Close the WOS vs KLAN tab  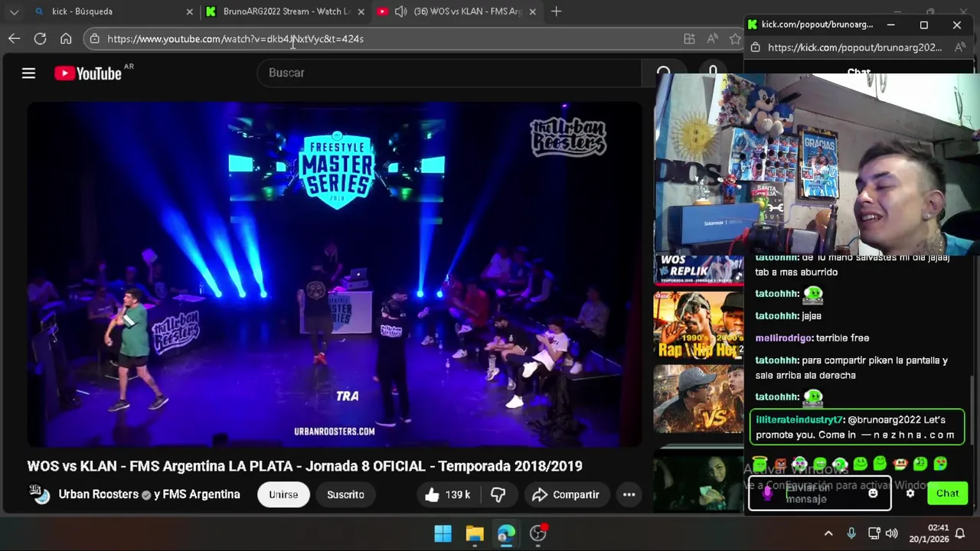(532, 11)
